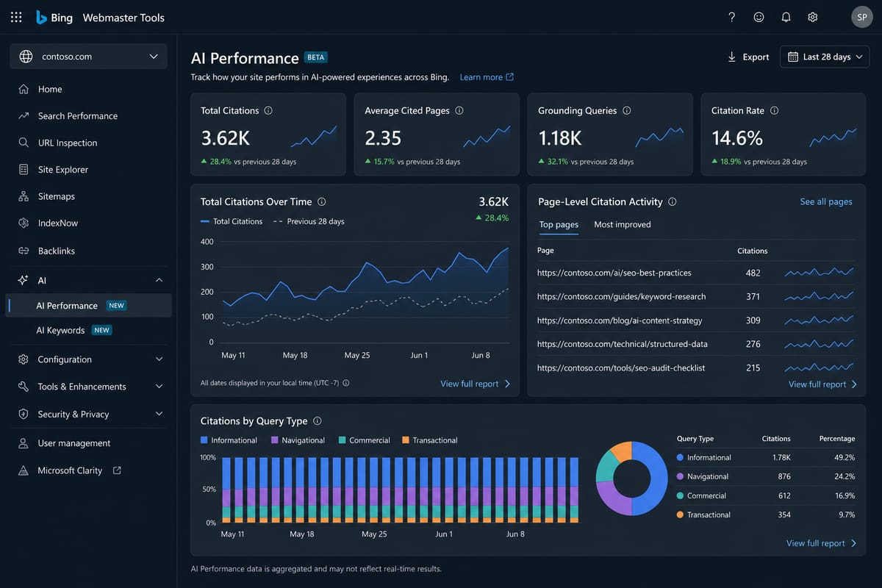Open the tools/seo-audit-checklist page URL
Image resolution: width=882 pixels, height=588 pixels.
tap(621, 367)
